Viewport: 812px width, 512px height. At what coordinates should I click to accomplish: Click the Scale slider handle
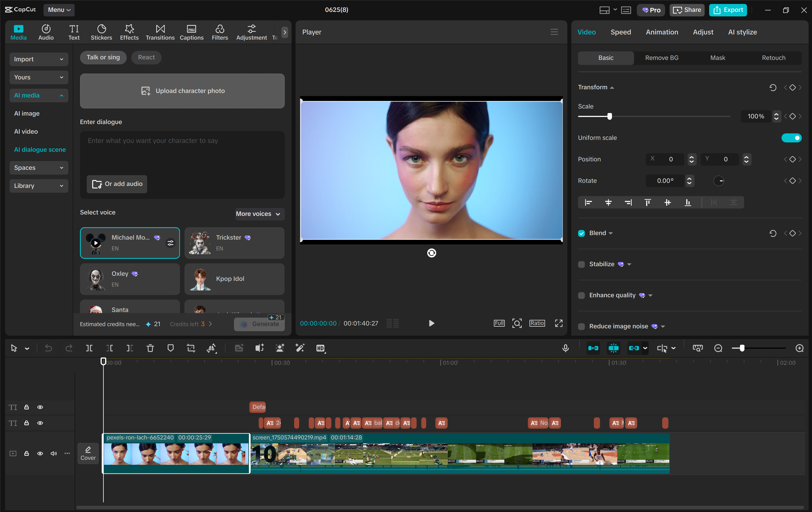[x=609, y=116]
